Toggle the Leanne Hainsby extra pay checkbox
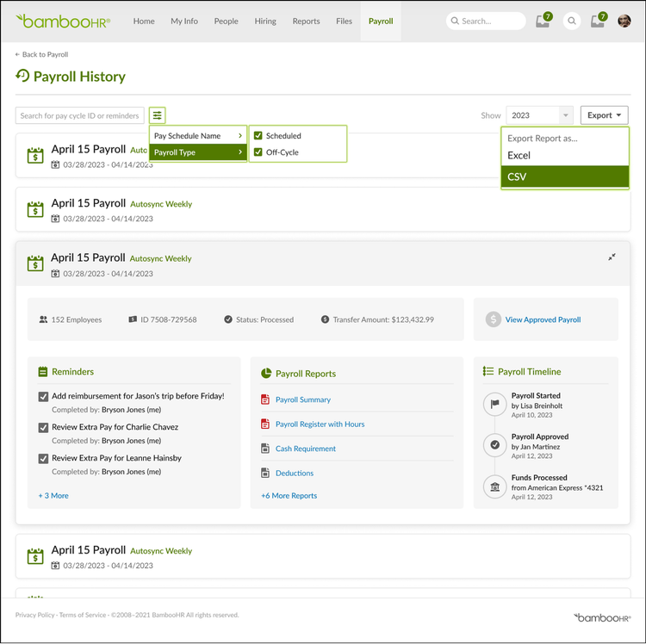 (43, 458)
